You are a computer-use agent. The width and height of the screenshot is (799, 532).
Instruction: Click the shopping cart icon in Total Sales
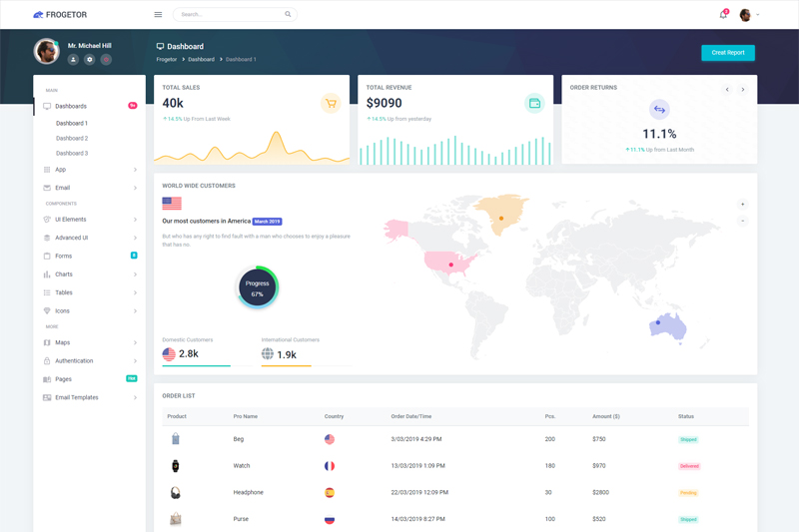331,103
